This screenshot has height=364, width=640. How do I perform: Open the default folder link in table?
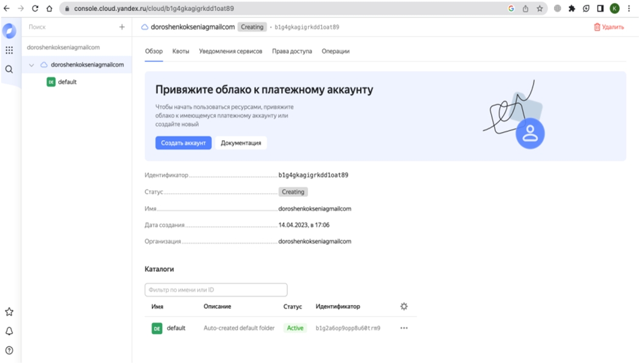[x=176, y=328]
